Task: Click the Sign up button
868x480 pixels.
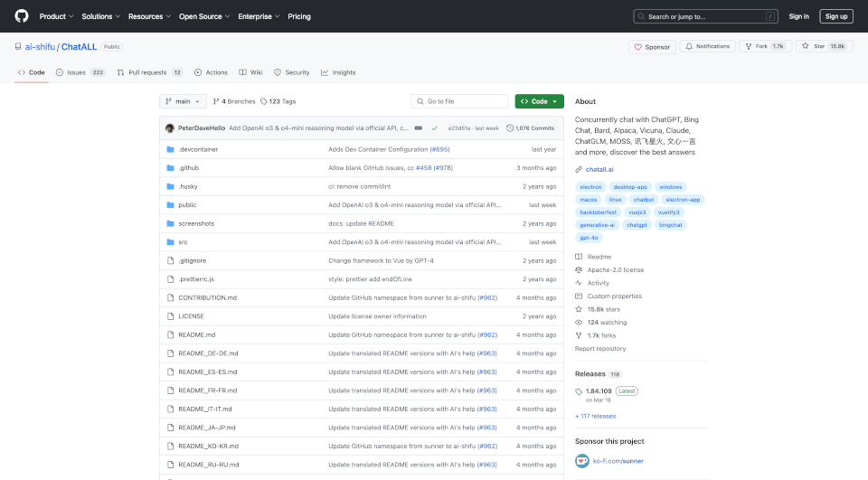Action: point(835,16)
